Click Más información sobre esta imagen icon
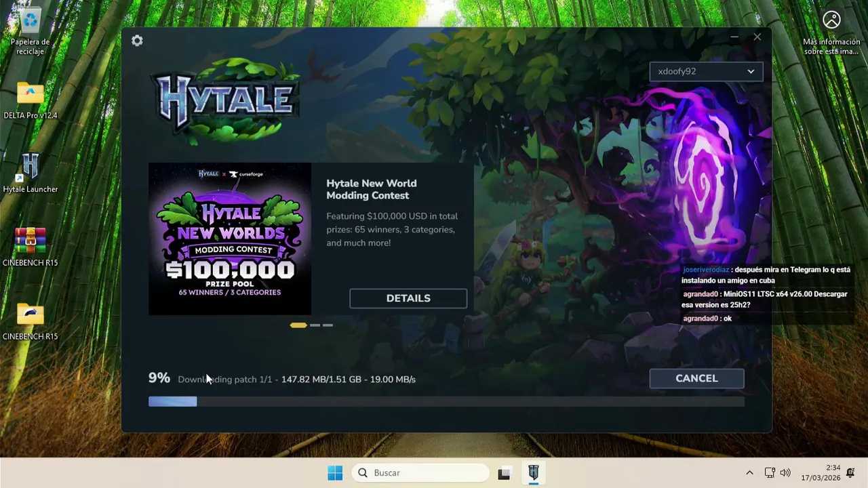This screenshot has width=868, height=488. (x=831, y=32)
